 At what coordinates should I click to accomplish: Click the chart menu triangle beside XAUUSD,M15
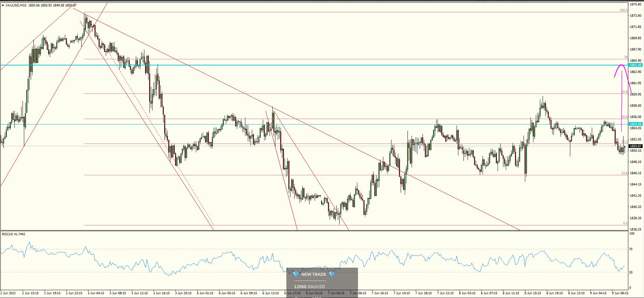coord(3,5)
